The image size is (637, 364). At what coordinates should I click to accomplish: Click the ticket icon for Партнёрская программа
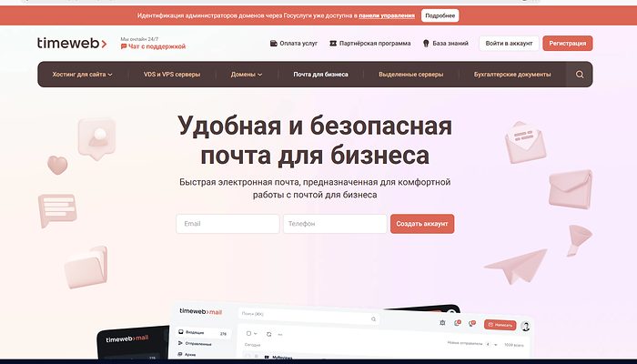tap(333, 43)
